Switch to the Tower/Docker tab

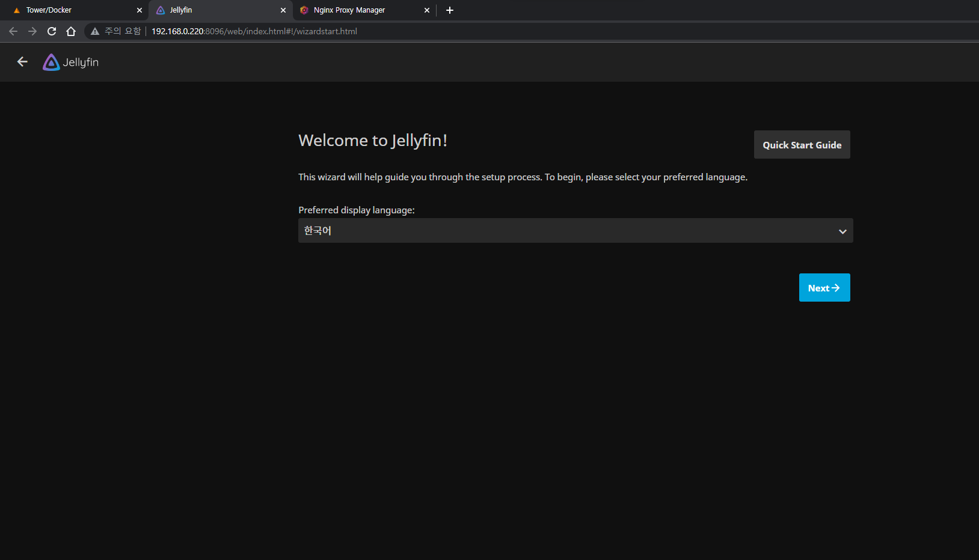pyautogui.click(x=76, y=10)
